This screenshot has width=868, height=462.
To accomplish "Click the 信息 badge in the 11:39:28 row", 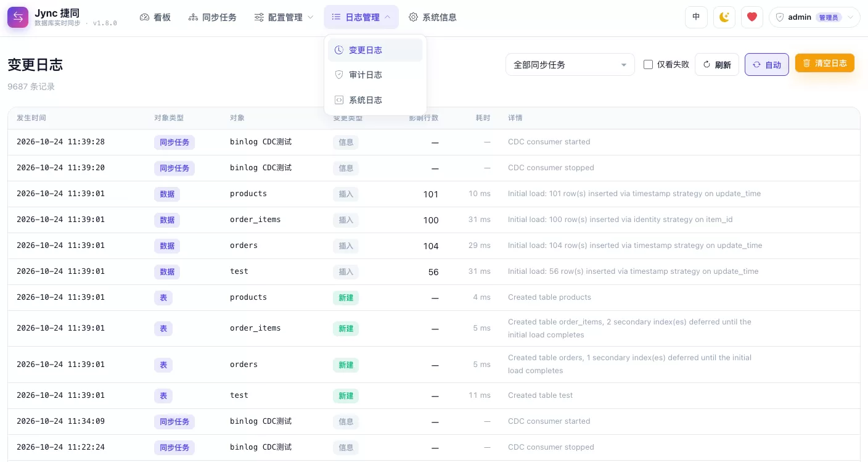I will 346,142.
